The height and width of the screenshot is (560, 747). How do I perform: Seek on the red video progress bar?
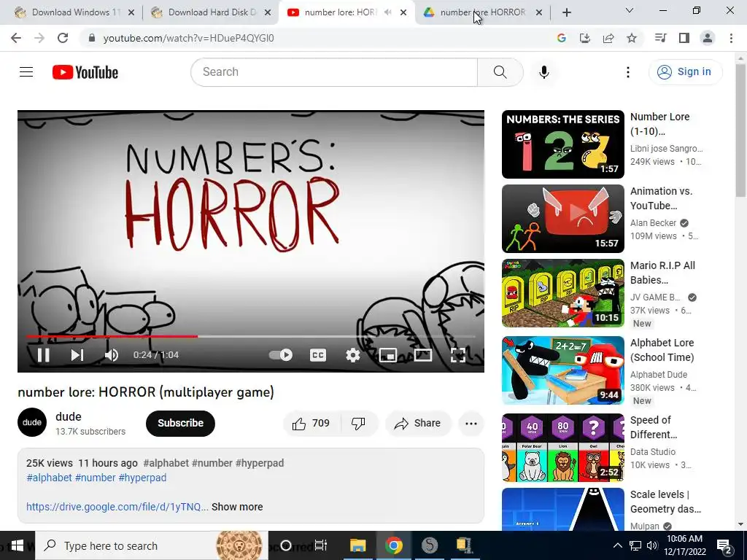click(251, 336)
